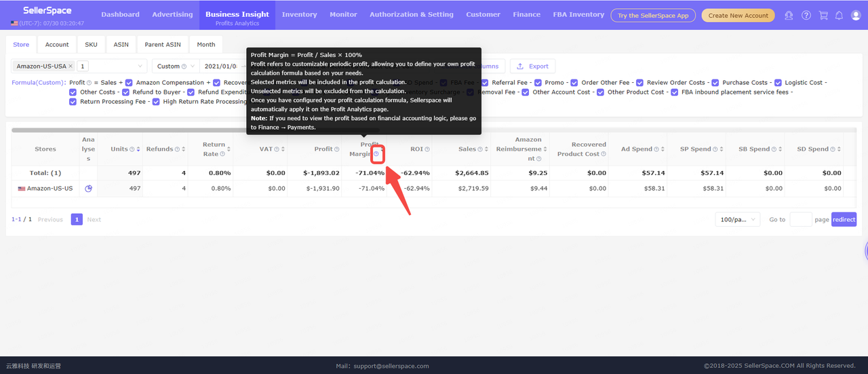The height and width of the screenshot is (374, 868).
Task: Click help icon next to VAT
Action: 276,149
